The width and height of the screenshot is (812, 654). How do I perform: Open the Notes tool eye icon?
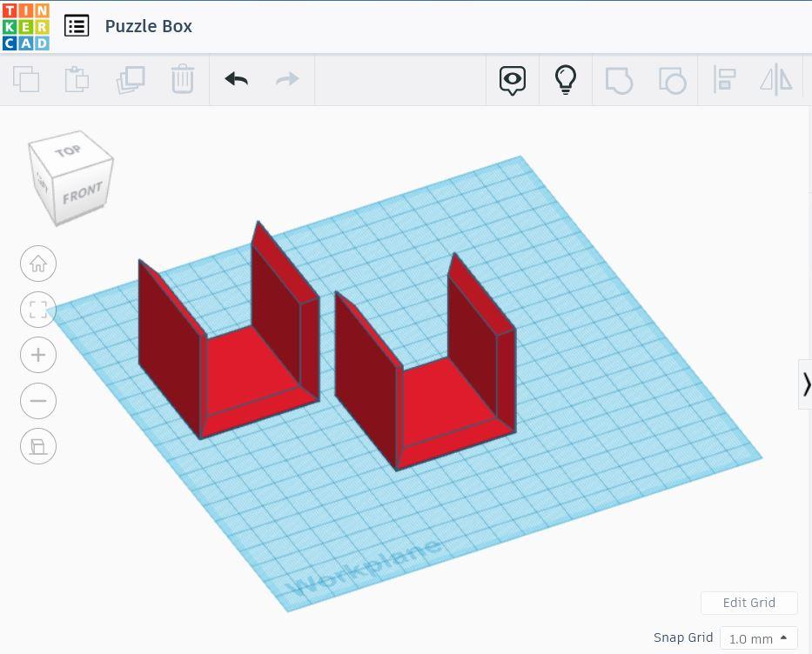513,80
